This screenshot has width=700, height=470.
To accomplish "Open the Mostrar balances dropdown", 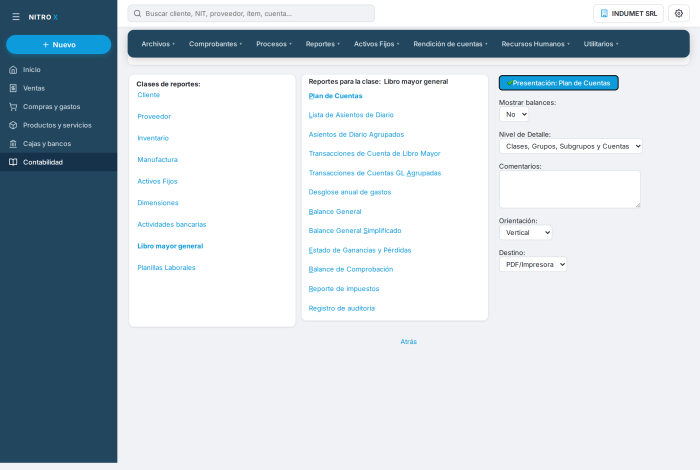I will (514, 114).
